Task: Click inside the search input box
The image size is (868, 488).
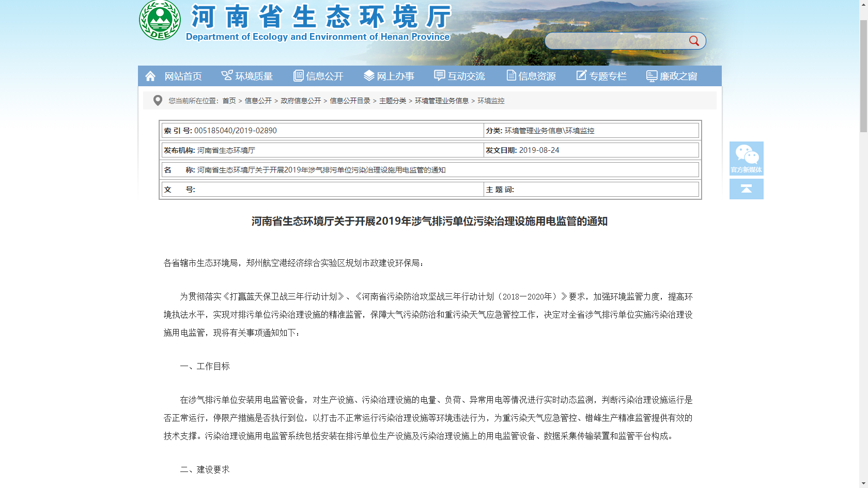Action: tap(610, 40)
